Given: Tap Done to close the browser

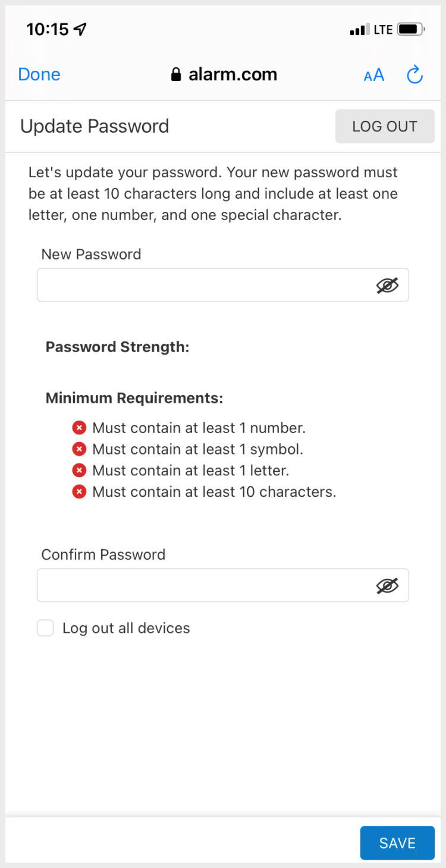Looking at the screenshot, I should [x=39, y=74].
